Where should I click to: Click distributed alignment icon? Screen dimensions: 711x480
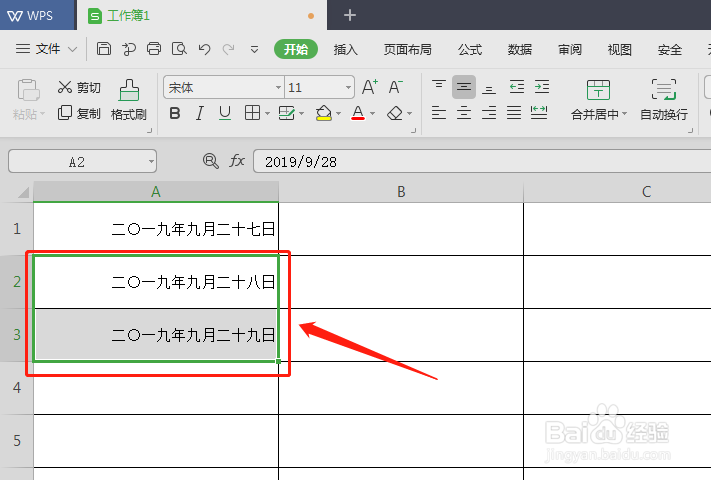(x=539, y=112)
